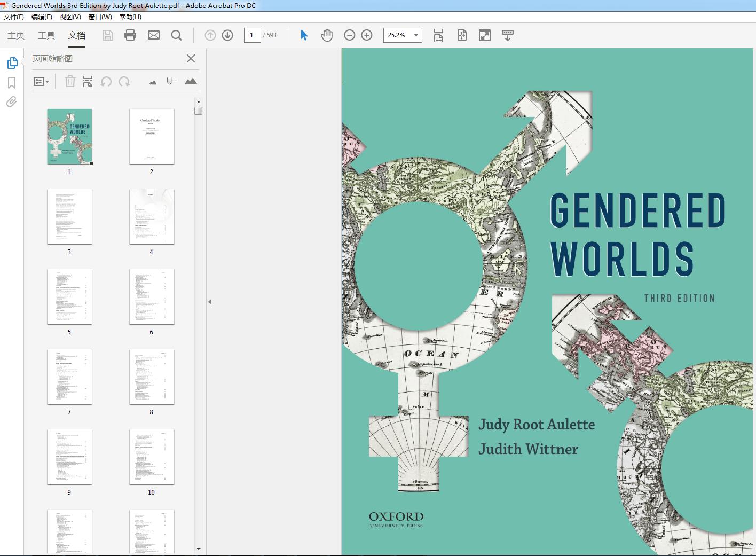Image resolution: width=756 pixels, height=556 pixels.
Task: Select the Hand pan tool
Action: (x=326, y=35)
